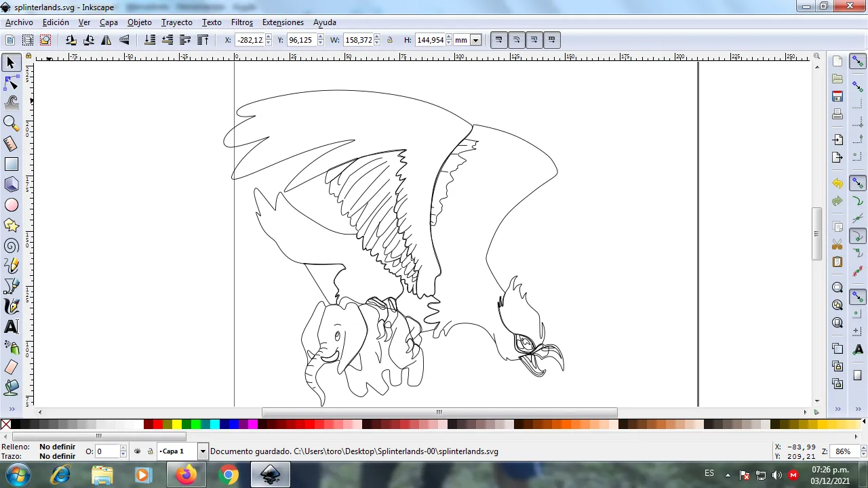Select the Measure ruler tool
Image resolution: width=868 pixels, height=488 pixels.
pos(11,144)
